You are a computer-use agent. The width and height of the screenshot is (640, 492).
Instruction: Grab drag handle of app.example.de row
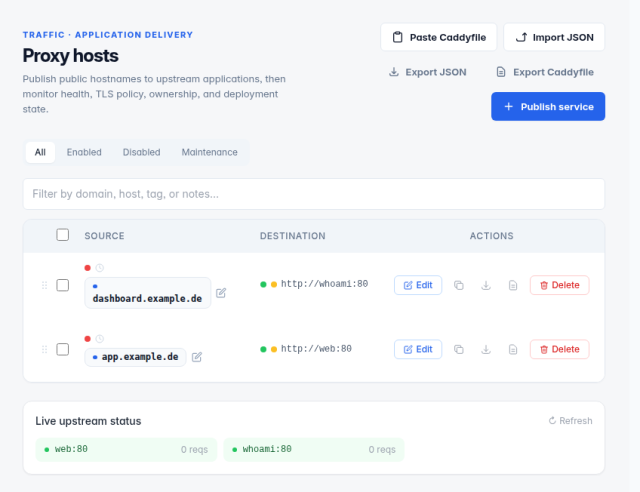click(x=44, y=349)
